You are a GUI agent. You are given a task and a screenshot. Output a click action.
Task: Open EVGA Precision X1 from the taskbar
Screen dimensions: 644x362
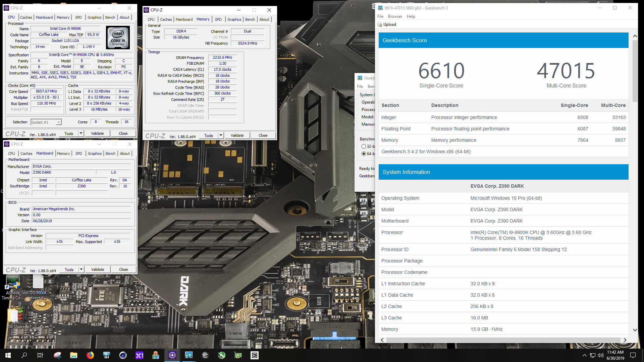click(x=140, y=355)
